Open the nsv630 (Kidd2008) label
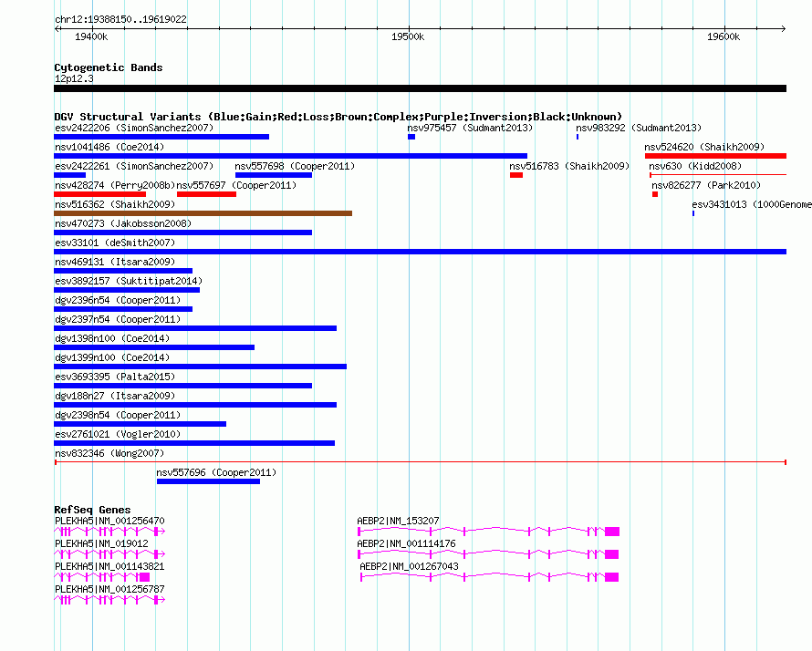The image size is (812, 651). [695, 166]
